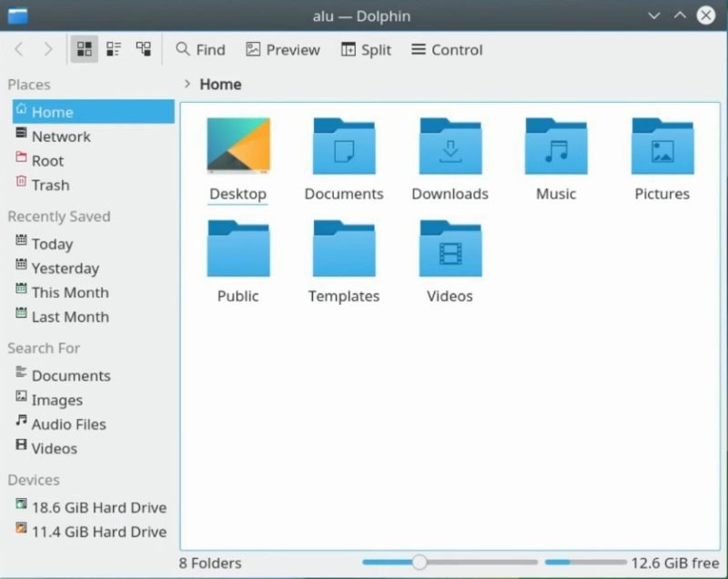Search for Audio Files in sidebar
Image resolution: width=728 pixels, height=579 pixels.
(94, 424)
